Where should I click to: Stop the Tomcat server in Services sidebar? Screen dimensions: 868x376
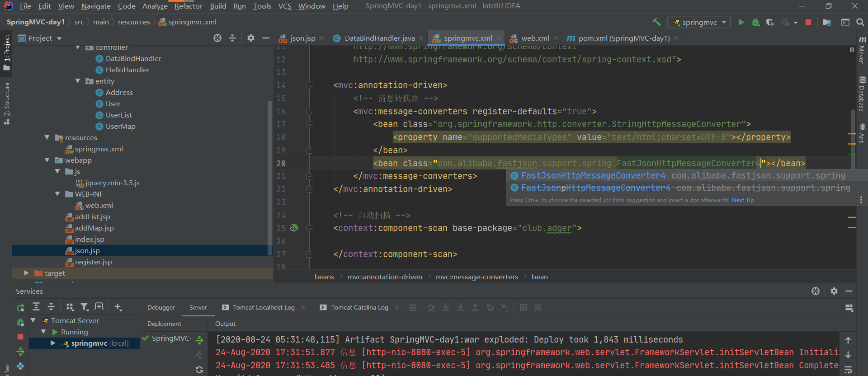[x=20, y=337]
